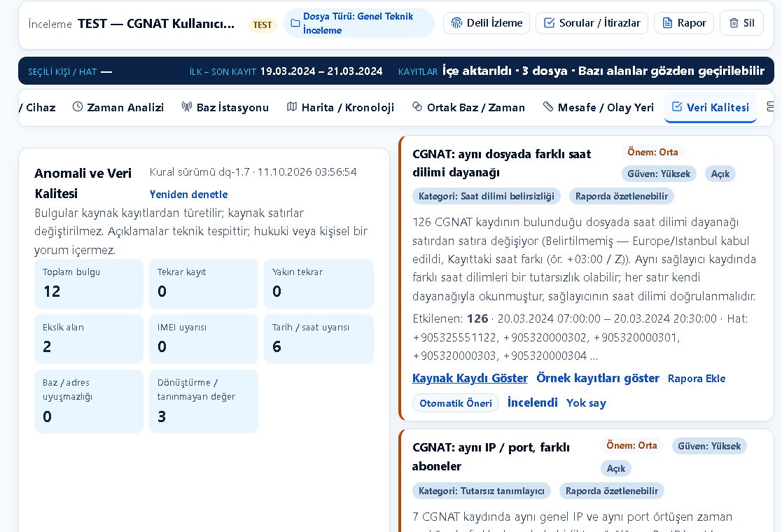The height and width of the screenshot is (532, 782).
Task: Mark the finding as İncelendi
Action: click(532, 402)
